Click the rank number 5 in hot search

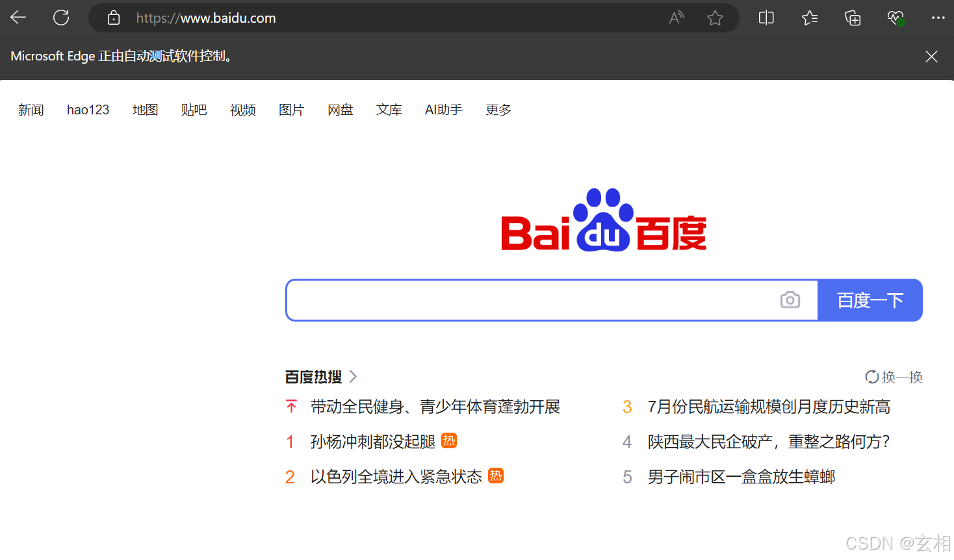627,477
